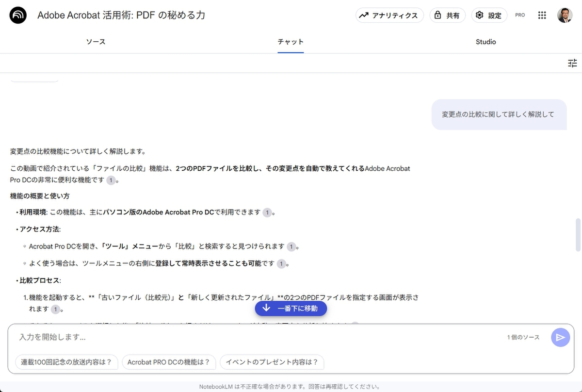582x392 pixels.
Task: Click the NotebookLM logo icon
Action: 18,16
